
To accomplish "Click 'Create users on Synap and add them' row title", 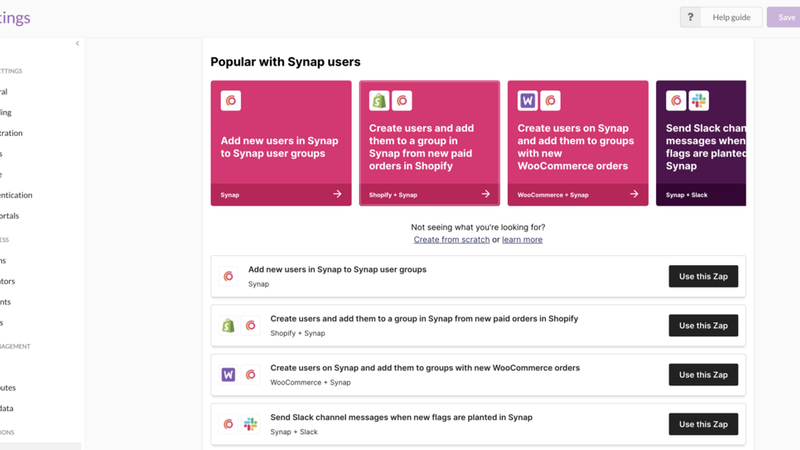I will tap(425, 368).
